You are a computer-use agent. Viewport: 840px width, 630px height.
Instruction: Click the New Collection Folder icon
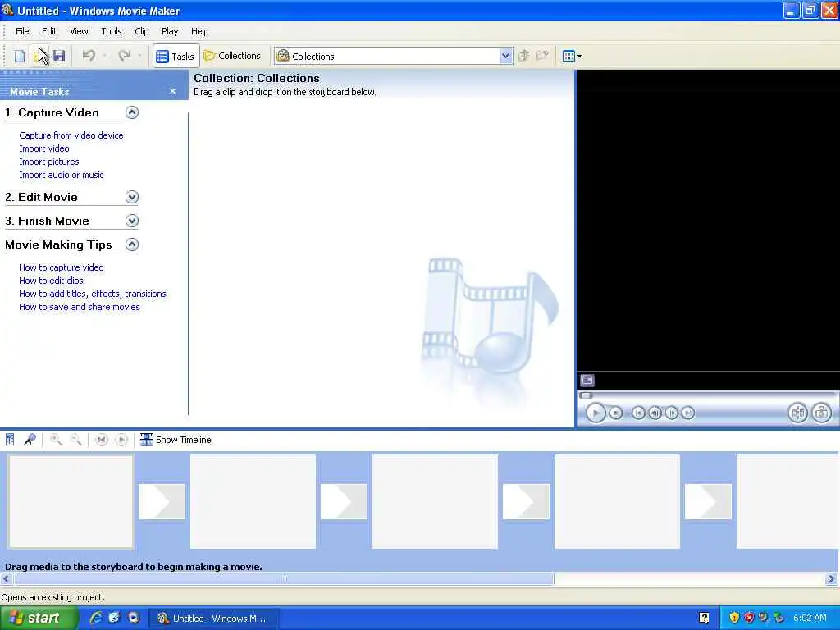pos(543,56)
